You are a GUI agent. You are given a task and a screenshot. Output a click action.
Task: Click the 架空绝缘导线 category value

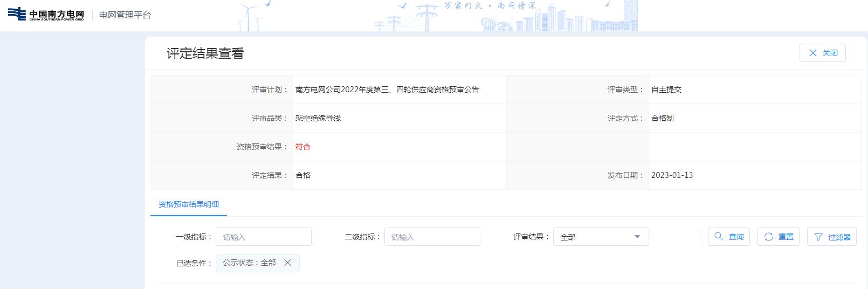[x=318, y=118]
